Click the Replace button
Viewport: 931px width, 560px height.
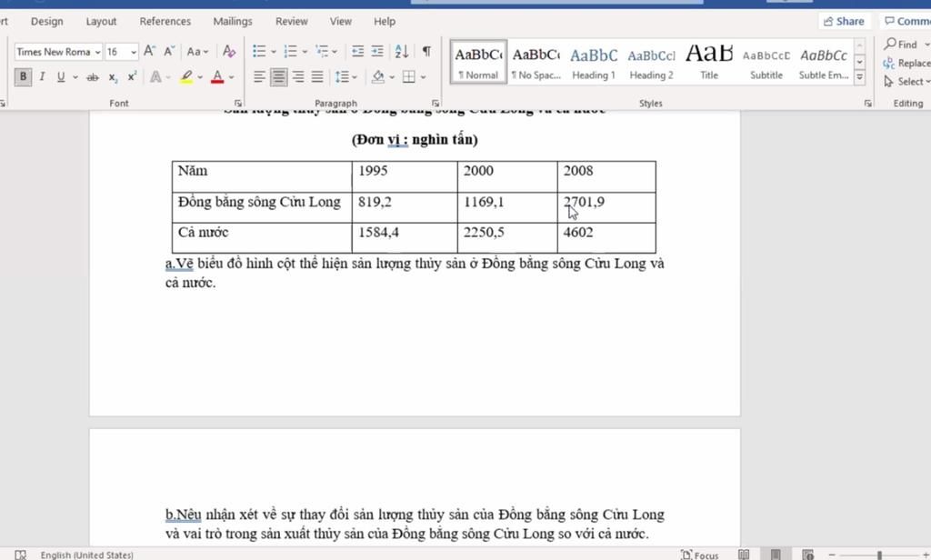(906, 63)
